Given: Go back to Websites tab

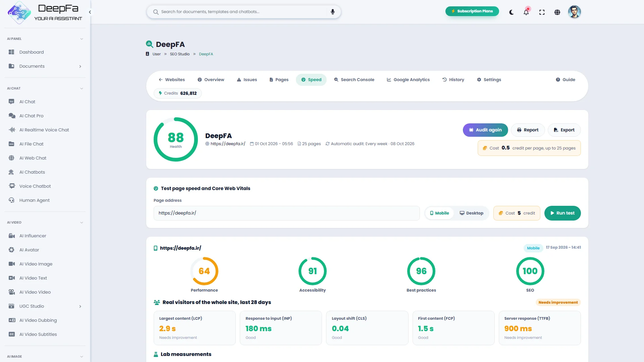Looking at the screenshot, I should point(172,80).
